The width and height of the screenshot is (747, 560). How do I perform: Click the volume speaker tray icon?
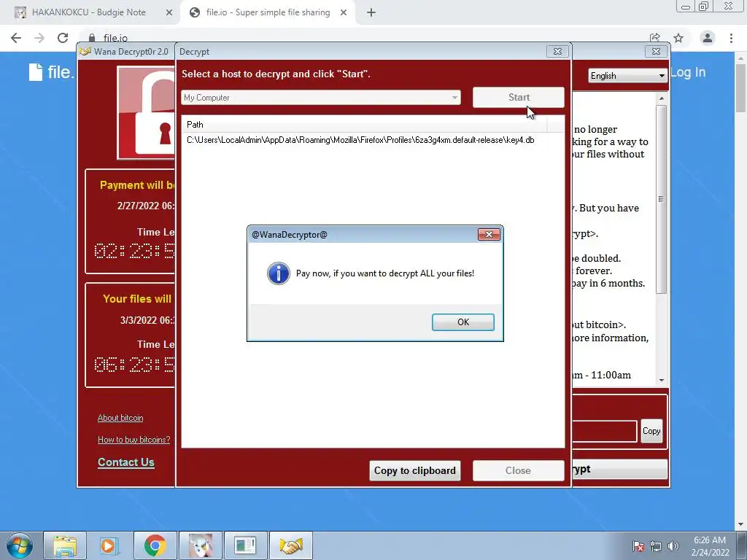pyautogui.click(x=673, y=546)
